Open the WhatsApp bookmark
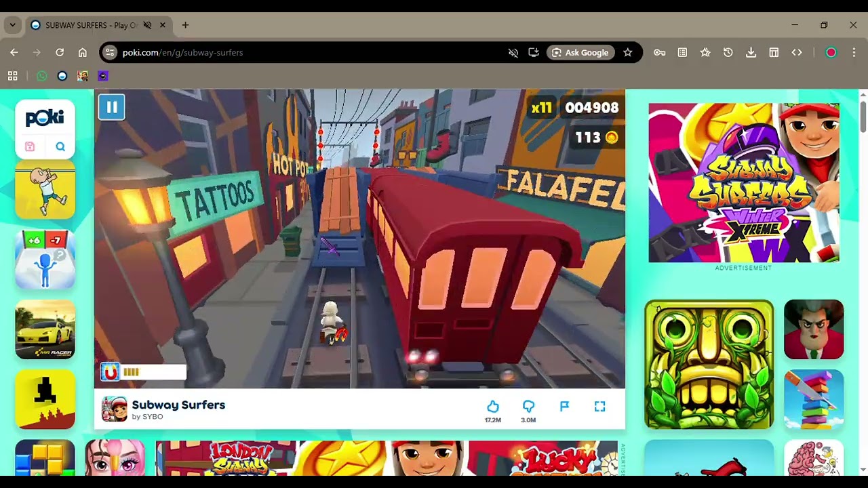 42,76
